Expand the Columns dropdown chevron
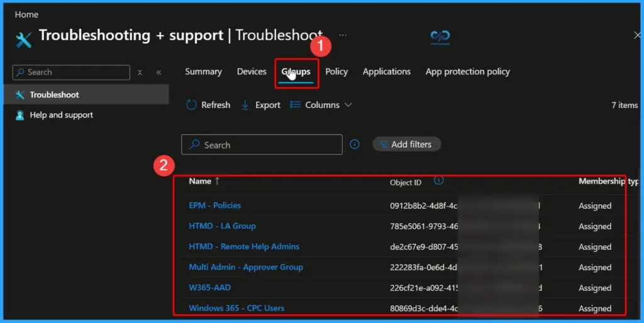This screenshot has width=644, height=323. pos(348,105)
